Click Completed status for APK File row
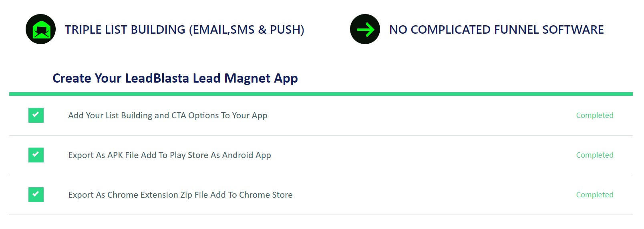This screenshot has height=229, width=644. (x=595, y=155)
